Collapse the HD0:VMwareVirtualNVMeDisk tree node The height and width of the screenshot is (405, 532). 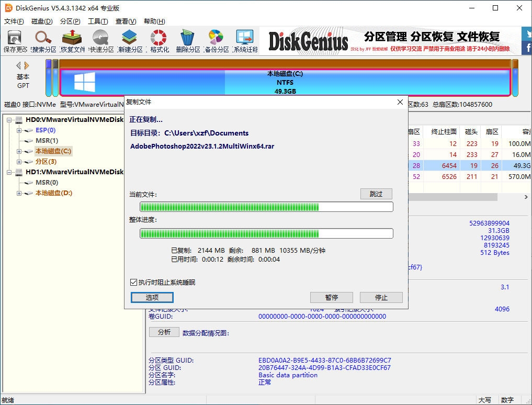point(9,120)
